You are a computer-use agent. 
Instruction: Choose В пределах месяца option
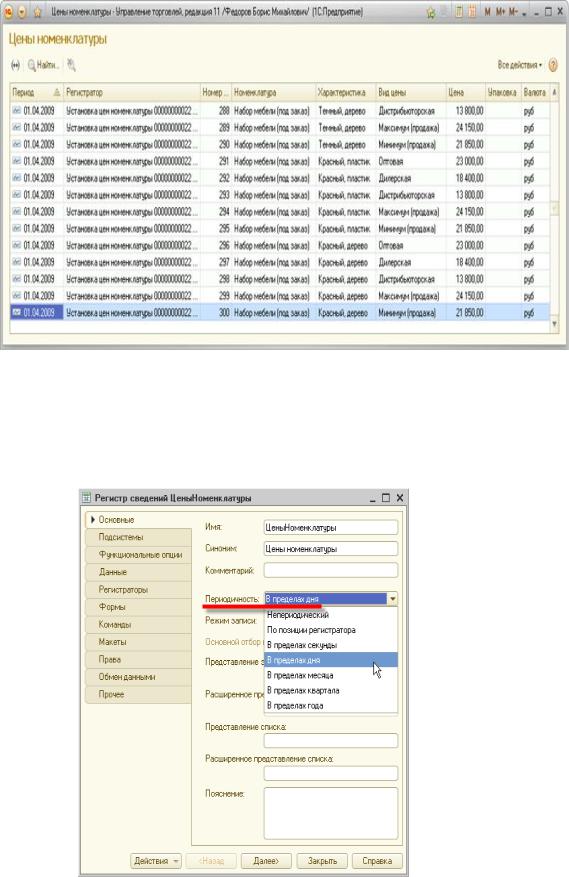click(x=331, y=675)
